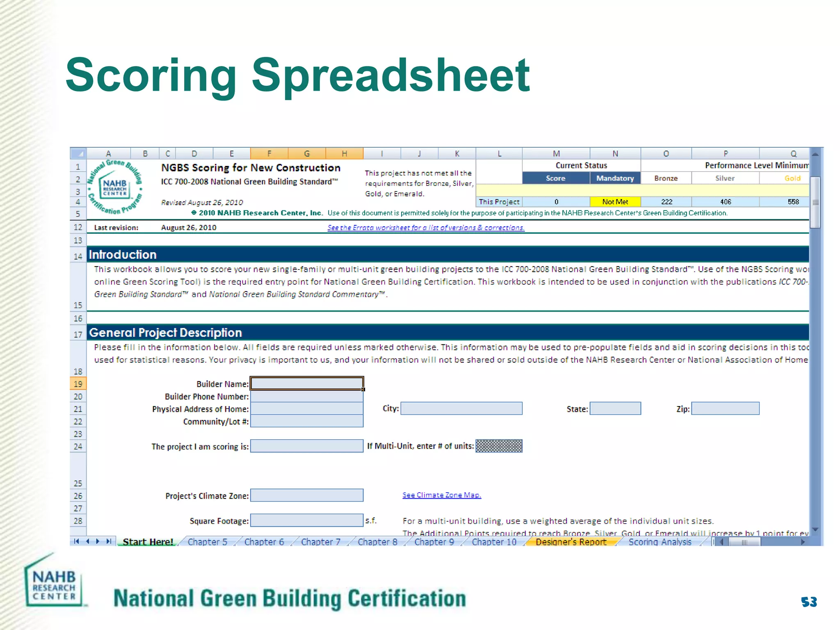The width and height of the screenshot is (840, 630).
Task: Click the 'Last revision:' label cell
Action: [116, 228]
